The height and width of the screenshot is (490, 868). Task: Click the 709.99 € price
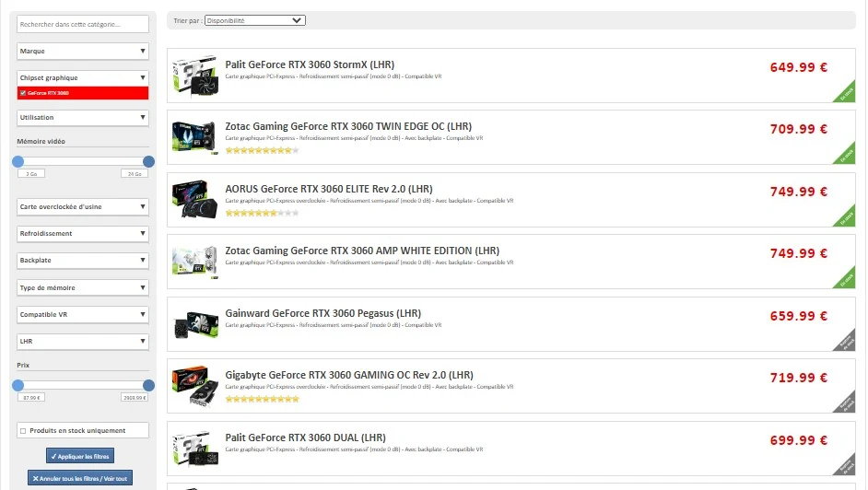pos(798,129)
